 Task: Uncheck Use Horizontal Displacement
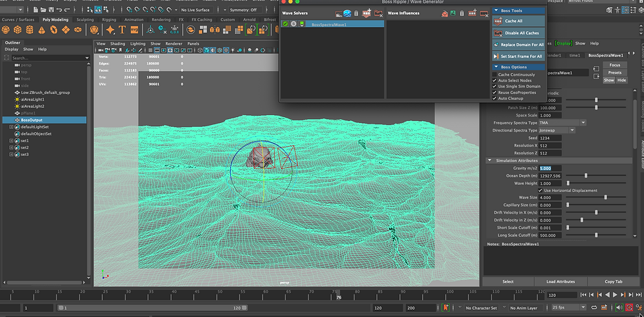coord(541,191)
